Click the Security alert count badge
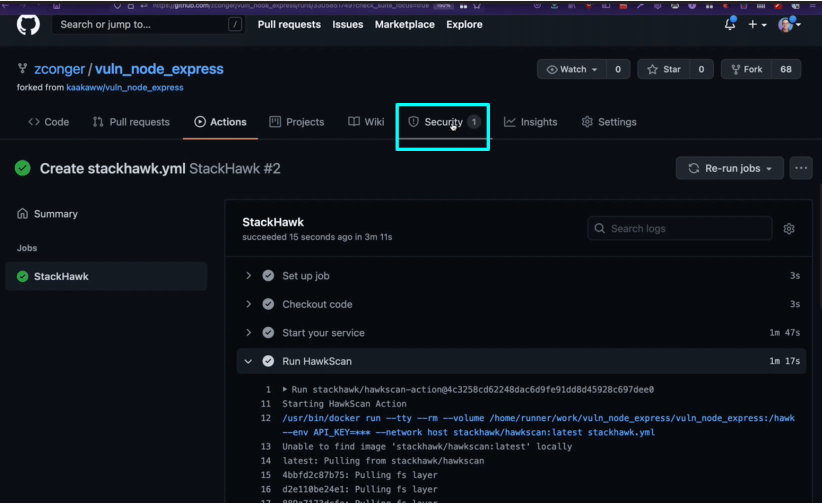 click(x=474, y=122)
